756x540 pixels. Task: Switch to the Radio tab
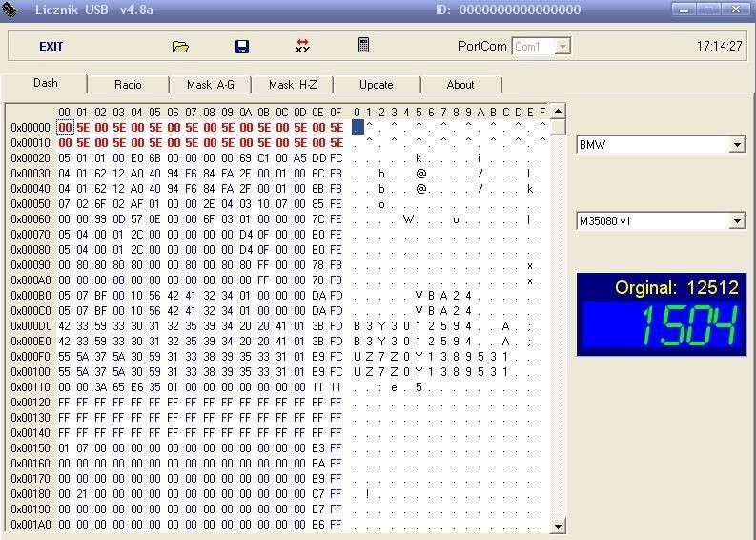tap(128, 85)
